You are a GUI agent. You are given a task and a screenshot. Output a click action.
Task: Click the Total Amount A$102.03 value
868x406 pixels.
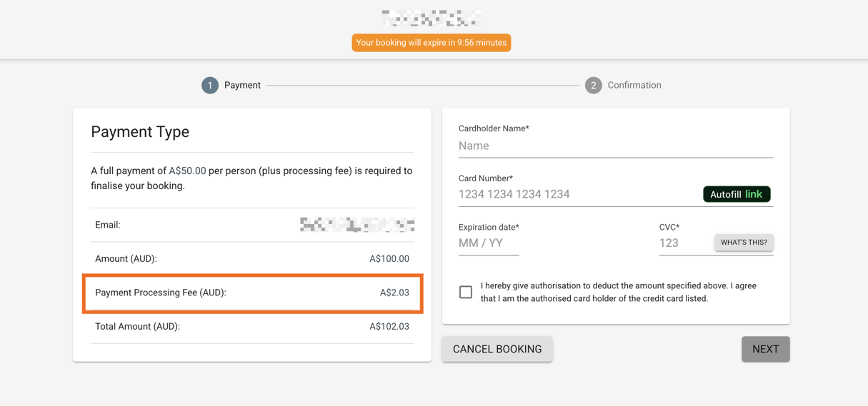coord(389,327)
